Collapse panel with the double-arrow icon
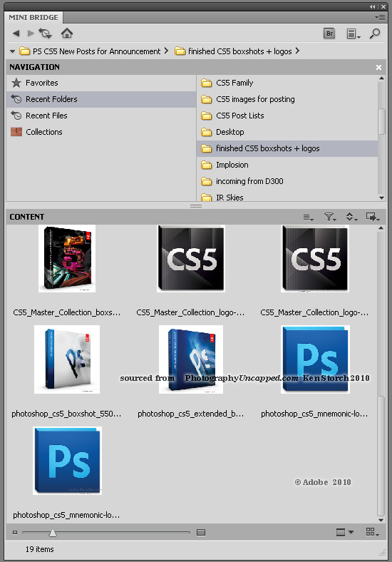The width and height of the screenshot is (392, 562). (373, 6)
